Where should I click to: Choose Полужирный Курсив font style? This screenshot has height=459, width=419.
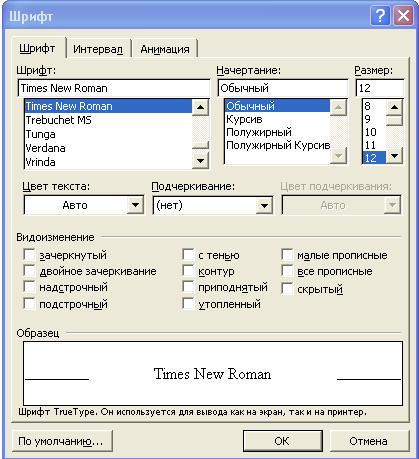[x=277, y=145]
